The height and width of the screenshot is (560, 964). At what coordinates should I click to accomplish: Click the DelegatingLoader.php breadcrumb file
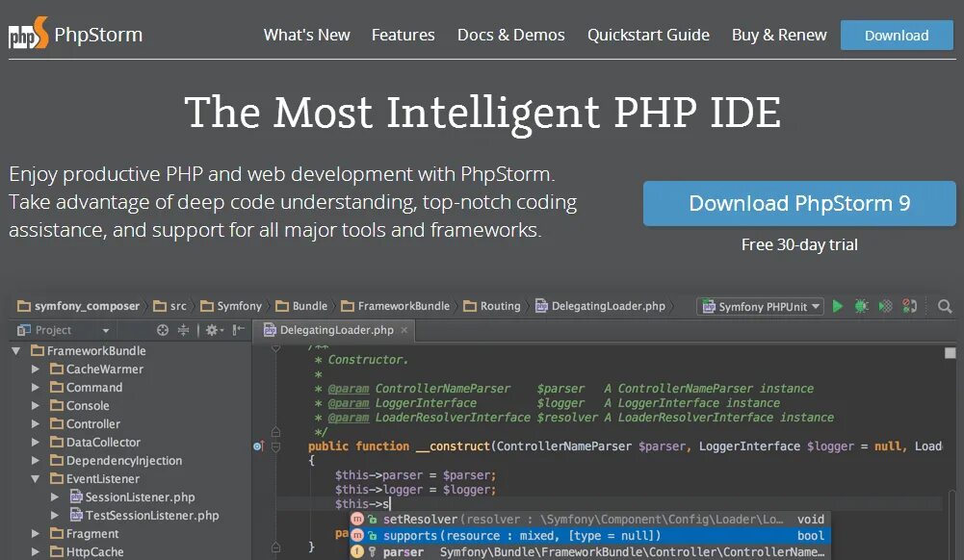tap(601, 306)
